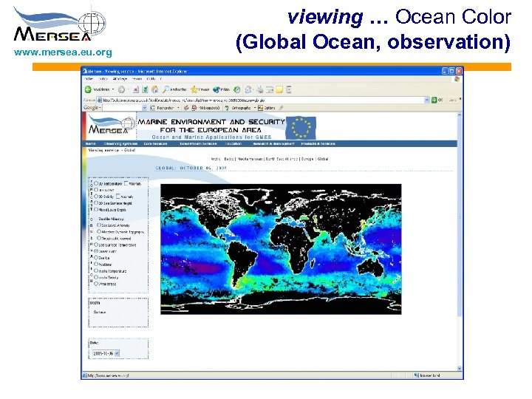Click the green Go (OK) arrow button

click(434, 100)
